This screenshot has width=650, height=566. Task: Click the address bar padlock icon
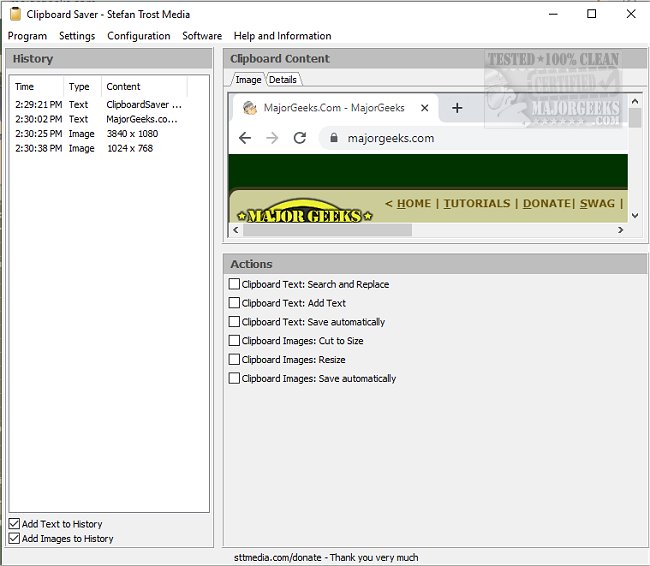(x=334, y=138)
